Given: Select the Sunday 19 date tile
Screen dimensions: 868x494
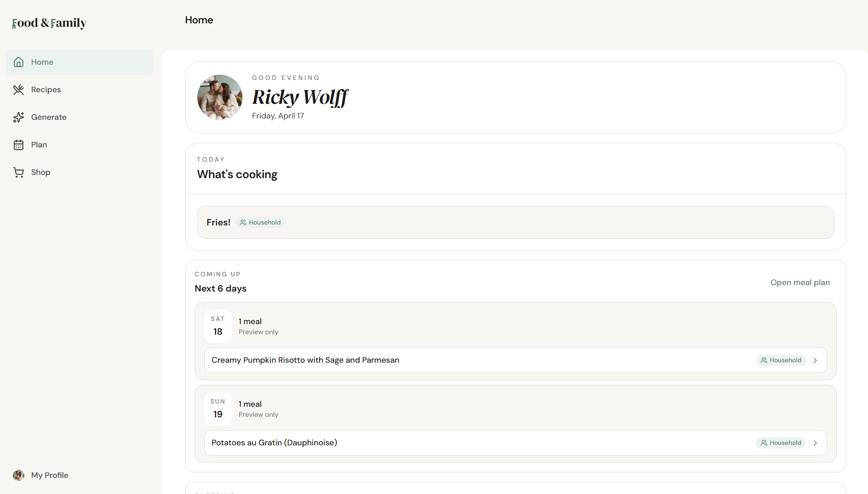Looking at the screenshot, I should pos(218,409).
